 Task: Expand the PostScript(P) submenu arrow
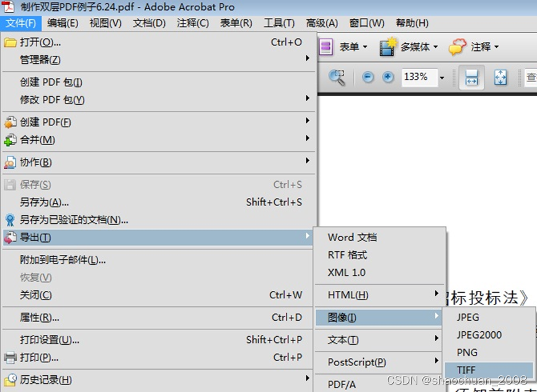pos(437,360)
